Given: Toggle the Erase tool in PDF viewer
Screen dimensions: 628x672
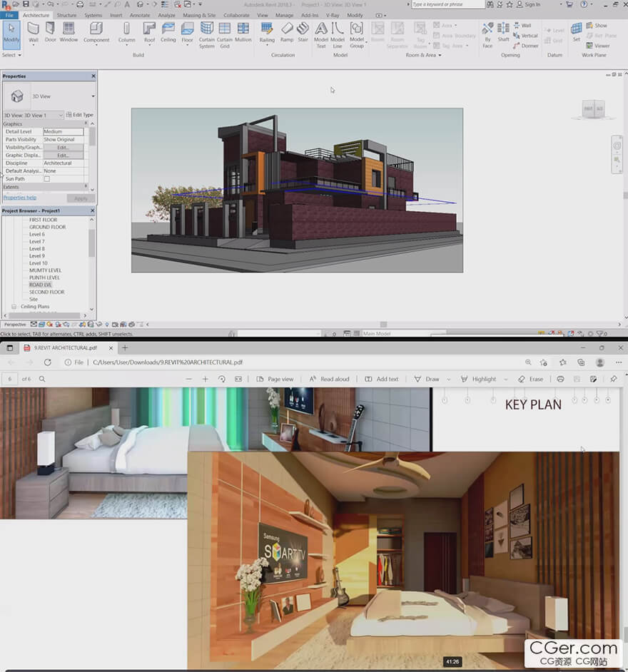Looking at the screenshot, I should pos(531,379).
